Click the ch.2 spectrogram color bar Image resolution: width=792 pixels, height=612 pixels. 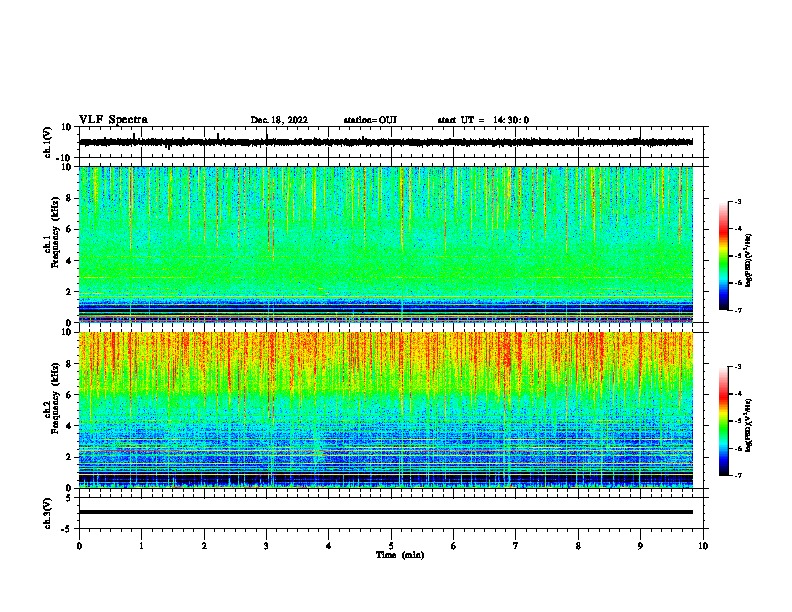(724, 421)
